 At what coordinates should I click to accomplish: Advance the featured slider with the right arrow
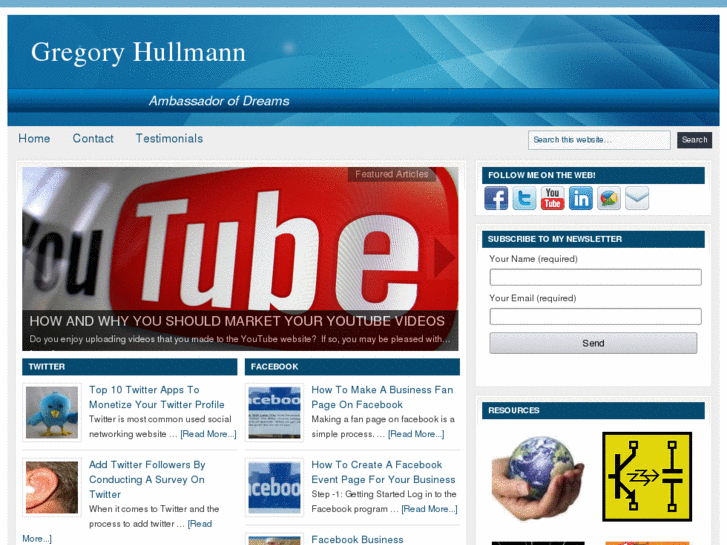445,257
